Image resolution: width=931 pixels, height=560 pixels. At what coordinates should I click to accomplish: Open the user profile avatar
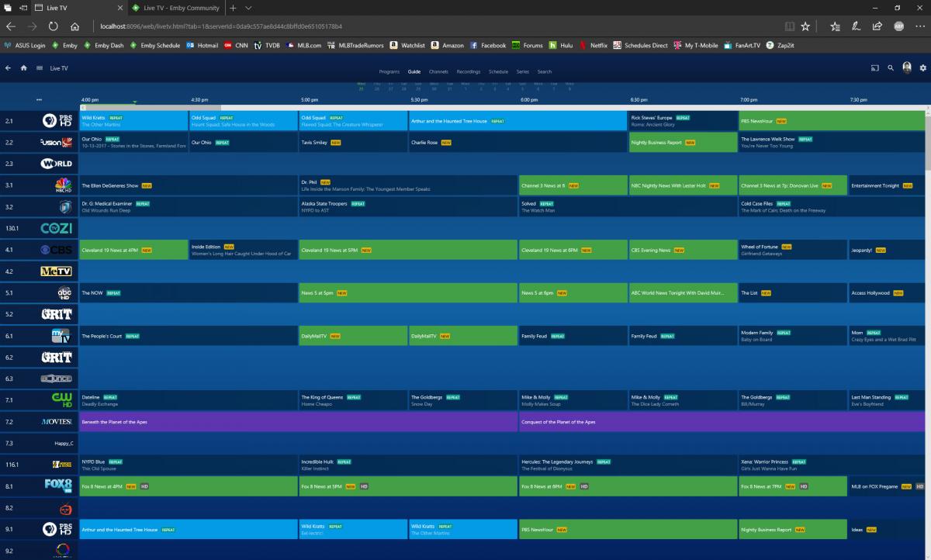907,68
